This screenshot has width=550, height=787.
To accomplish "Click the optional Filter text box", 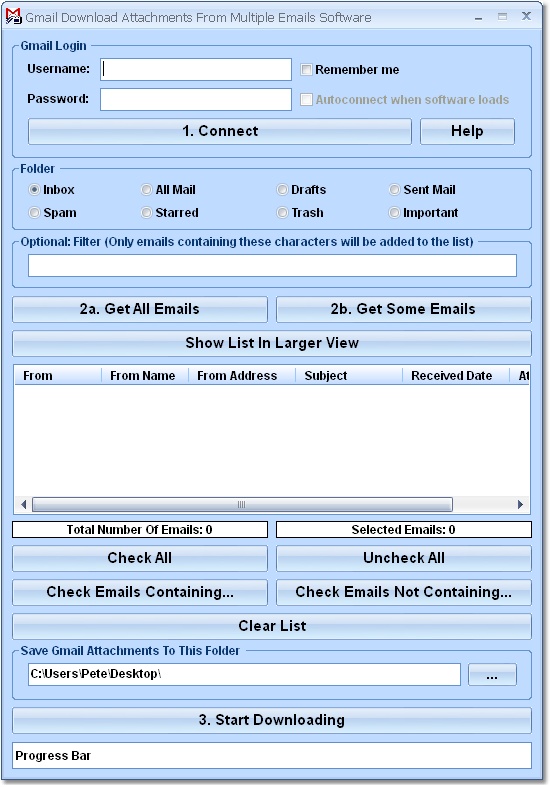I will (272, 266).
